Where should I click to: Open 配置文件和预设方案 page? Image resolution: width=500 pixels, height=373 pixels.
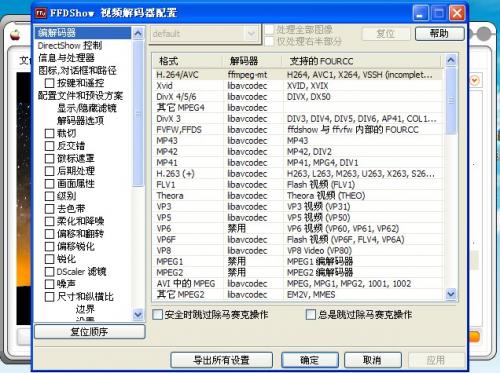80,96
